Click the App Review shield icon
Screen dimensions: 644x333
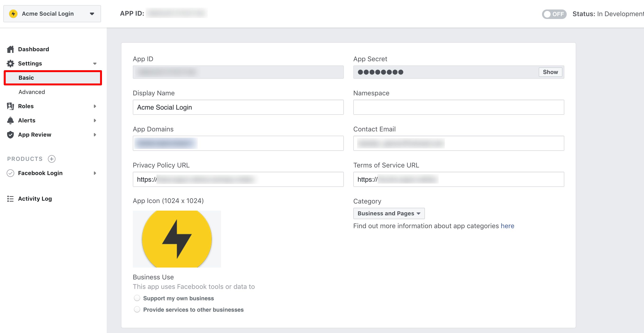10,134
